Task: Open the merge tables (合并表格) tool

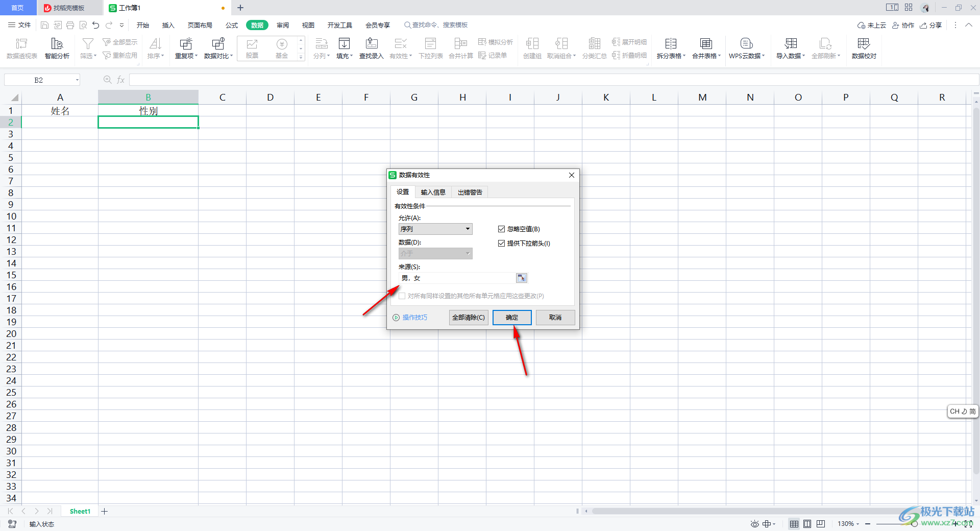Action: 706,49
